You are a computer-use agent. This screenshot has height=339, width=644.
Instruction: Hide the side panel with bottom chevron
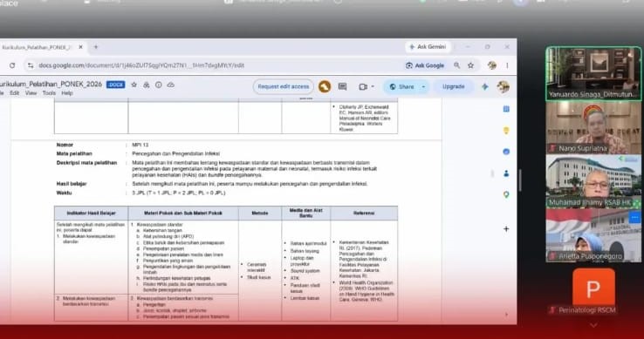pyautogui.click(x=506, y=315)
